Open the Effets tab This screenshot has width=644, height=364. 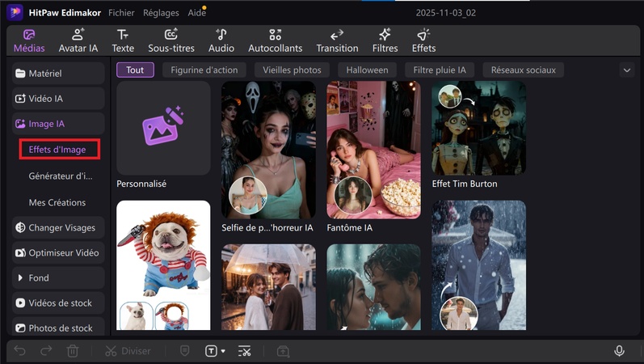coord(423,40)
